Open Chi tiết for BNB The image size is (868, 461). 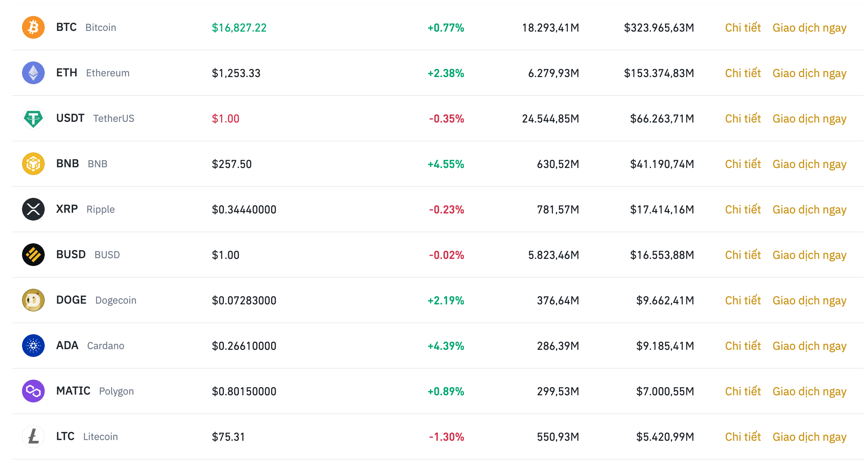point(743,164)
